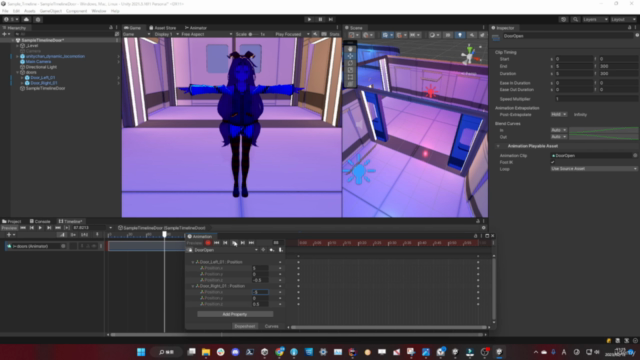
Task: Click the Timeline playhead marker
Action: pyautogui.click(x=164, y=234)
